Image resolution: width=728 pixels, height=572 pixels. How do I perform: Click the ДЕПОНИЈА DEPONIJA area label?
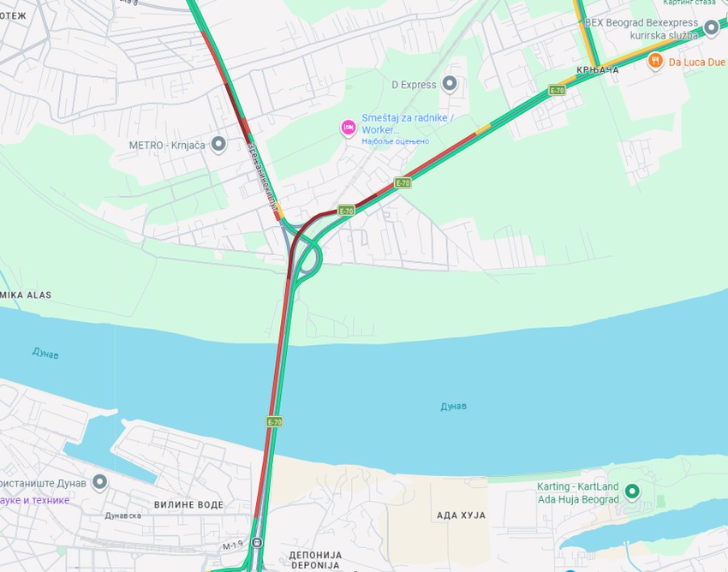click(x=315, y=560)
